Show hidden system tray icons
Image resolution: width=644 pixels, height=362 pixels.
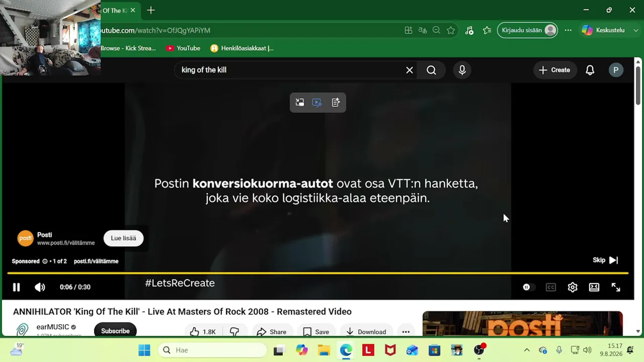click(527, 350)
